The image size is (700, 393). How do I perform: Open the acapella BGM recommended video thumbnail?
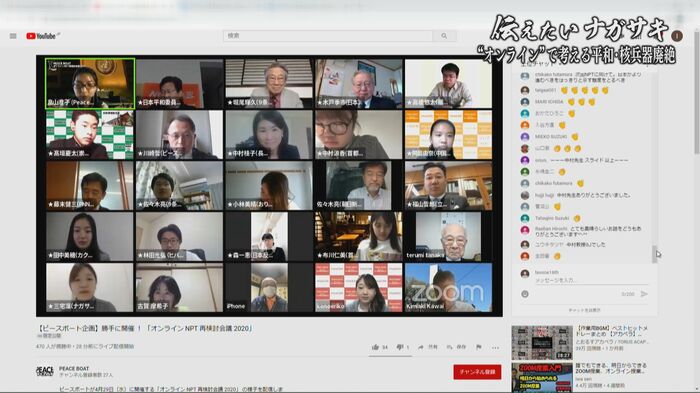(542, 343)
